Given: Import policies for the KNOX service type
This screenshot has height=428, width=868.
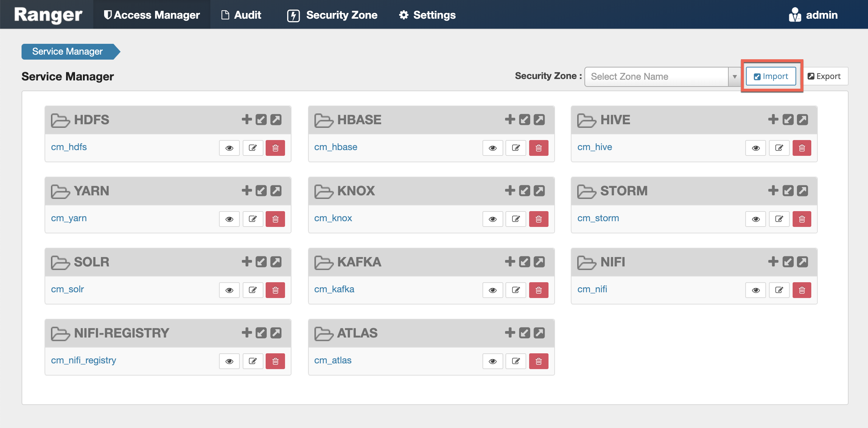Looking at the screenshot, I should 524,190.
